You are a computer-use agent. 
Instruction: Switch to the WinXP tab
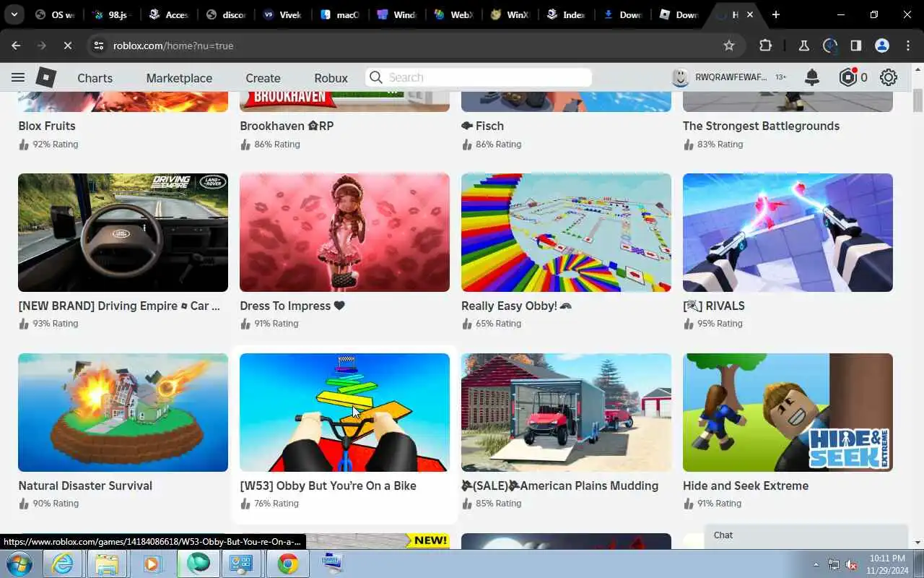[510, 14]
